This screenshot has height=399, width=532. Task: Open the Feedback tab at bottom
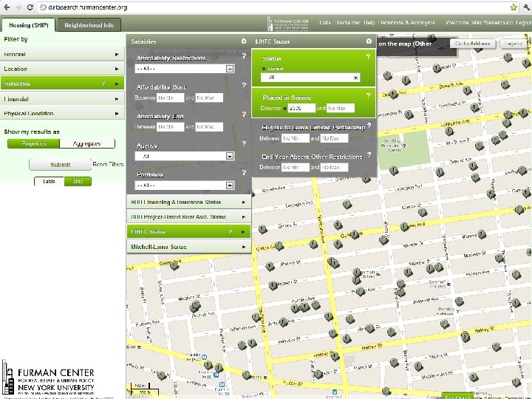click(457, 396)
